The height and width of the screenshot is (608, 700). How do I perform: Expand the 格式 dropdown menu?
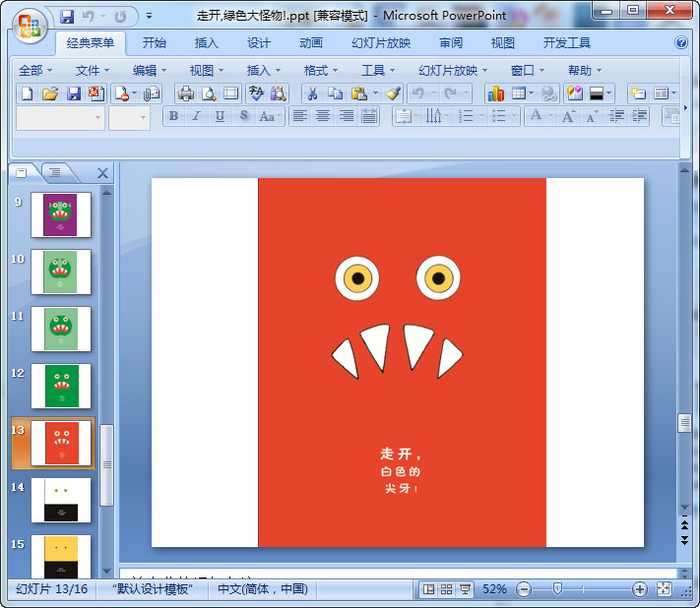tap(321, 70)
